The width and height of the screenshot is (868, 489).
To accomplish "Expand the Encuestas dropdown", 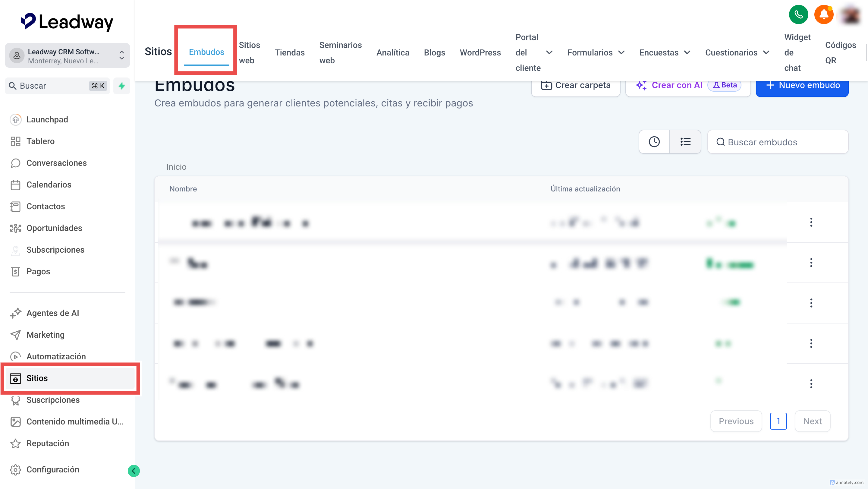I will (665, 52).
